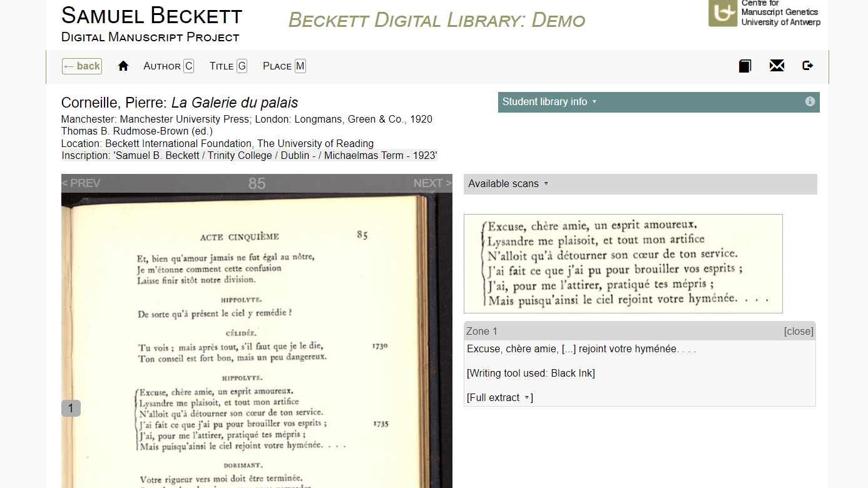
Task: Open the Place menu item
Action: 284,66
